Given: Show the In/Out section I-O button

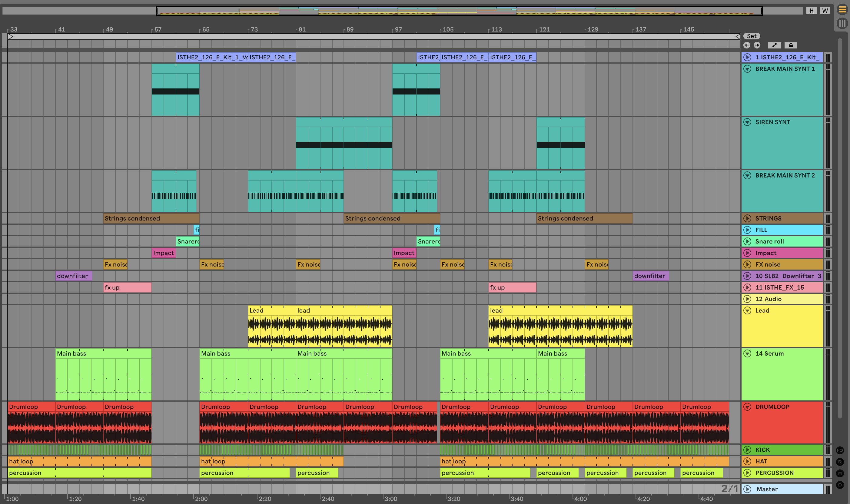Looking at the screenshot, I should click(x=840, y=450).
